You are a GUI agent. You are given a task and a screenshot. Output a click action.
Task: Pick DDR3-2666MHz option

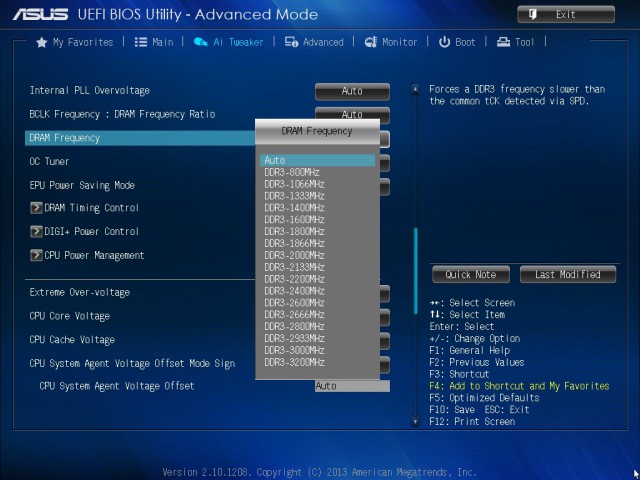(294, 315)
